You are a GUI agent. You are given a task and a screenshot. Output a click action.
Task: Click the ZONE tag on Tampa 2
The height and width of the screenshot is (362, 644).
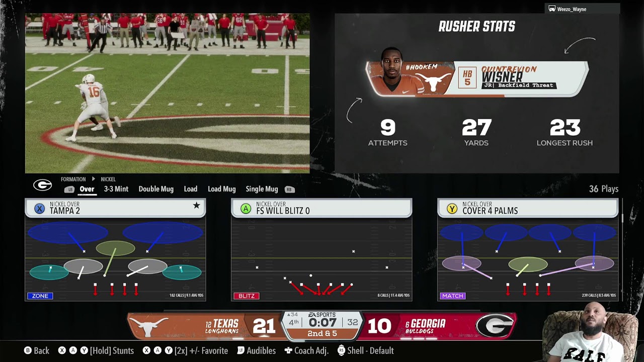point(40,296)
